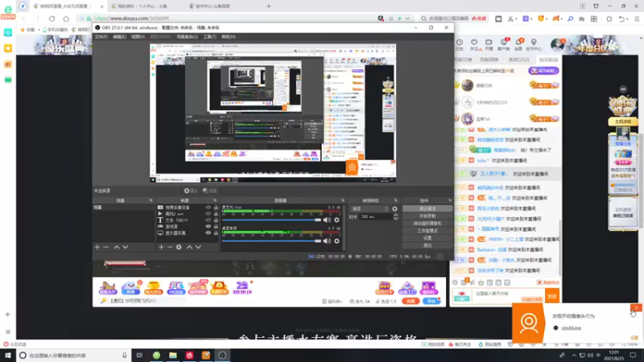The width and height of the screenshot is (644, 362).
Task: Click Douyu 创作中心 icon
Action: point(534,44)
